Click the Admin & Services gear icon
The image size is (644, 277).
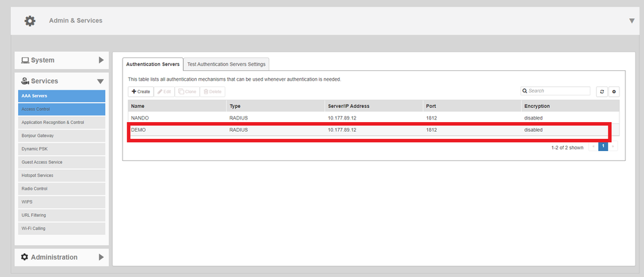(30, 21)
